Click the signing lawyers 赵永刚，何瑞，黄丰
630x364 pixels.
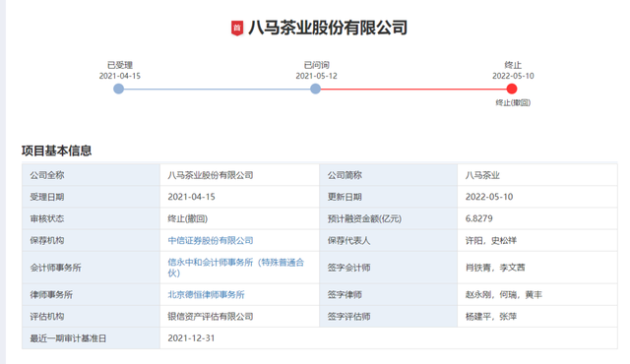(504, 294)
